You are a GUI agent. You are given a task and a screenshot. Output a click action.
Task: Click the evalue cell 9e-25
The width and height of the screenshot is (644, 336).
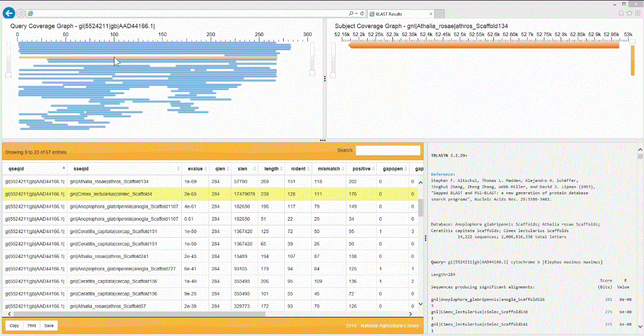click(195, 294)
